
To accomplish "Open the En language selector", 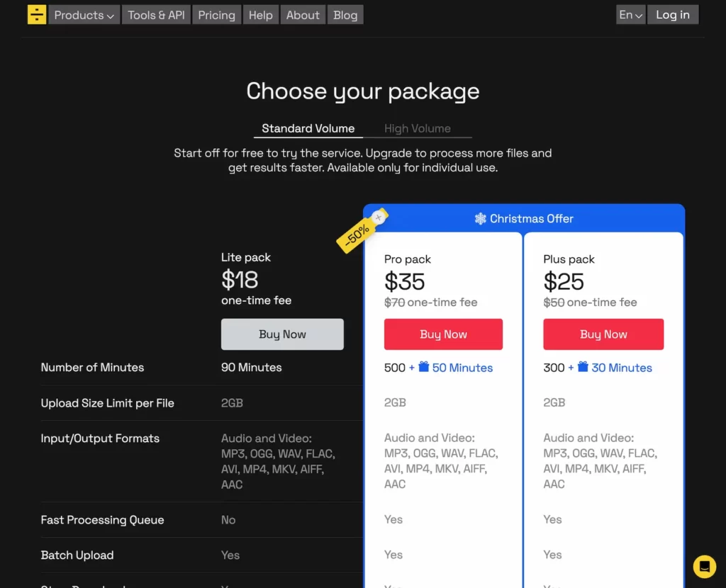I will pos(630,14).
